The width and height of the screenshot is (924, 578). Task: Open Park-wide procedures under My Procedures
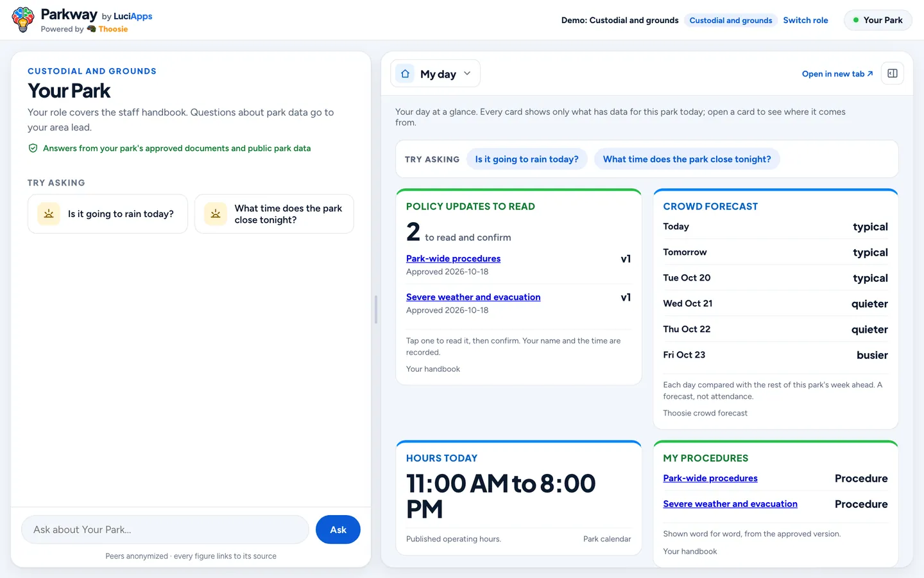tap(710, 478)
